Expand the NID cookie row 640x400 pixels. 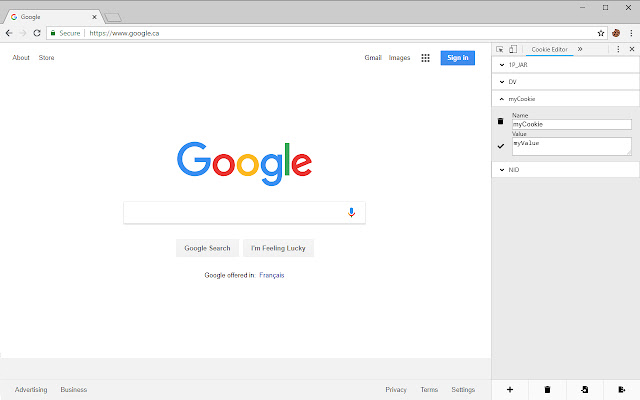566,170
